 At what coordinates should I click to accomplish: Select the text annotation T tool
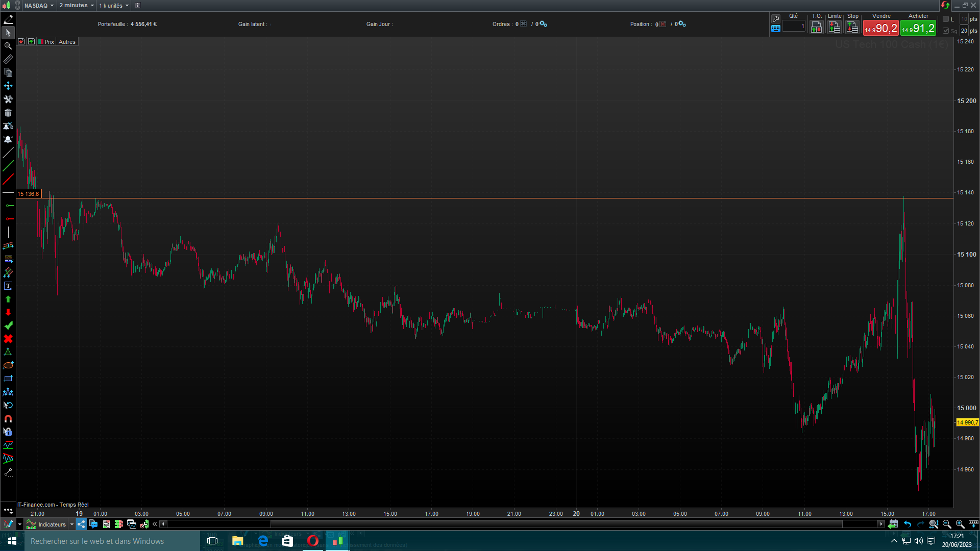(x=8, y=286)
